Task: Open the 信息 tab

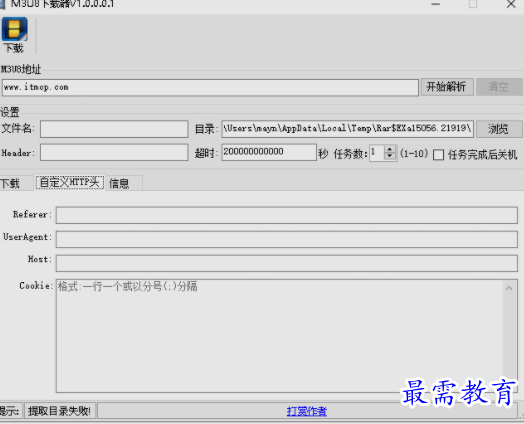Action: click(124, 183)
